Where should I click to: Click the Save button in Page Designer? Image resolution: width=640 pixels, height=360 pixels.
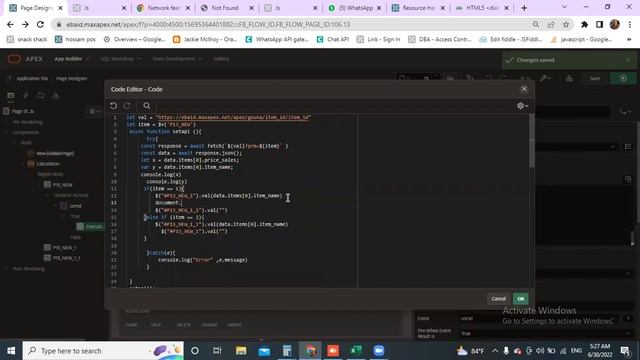(x=595, y=78)
